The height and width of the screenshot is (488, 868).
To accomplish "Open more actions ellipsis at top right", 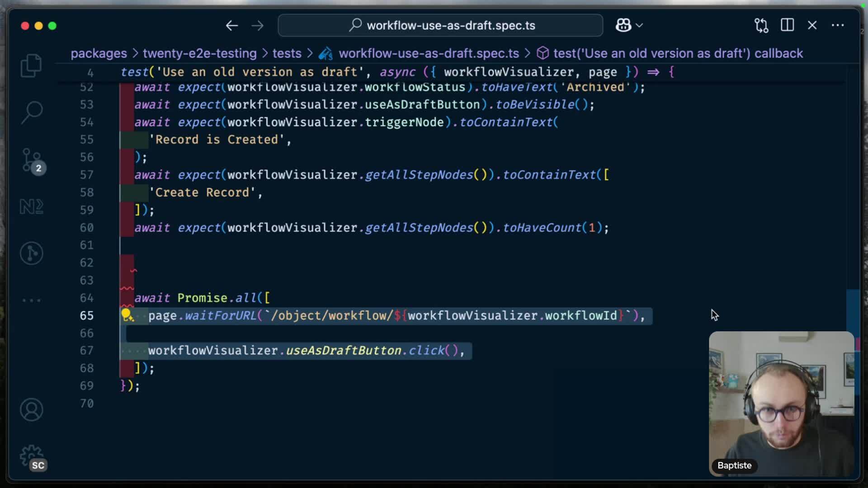I will point(838,25).
